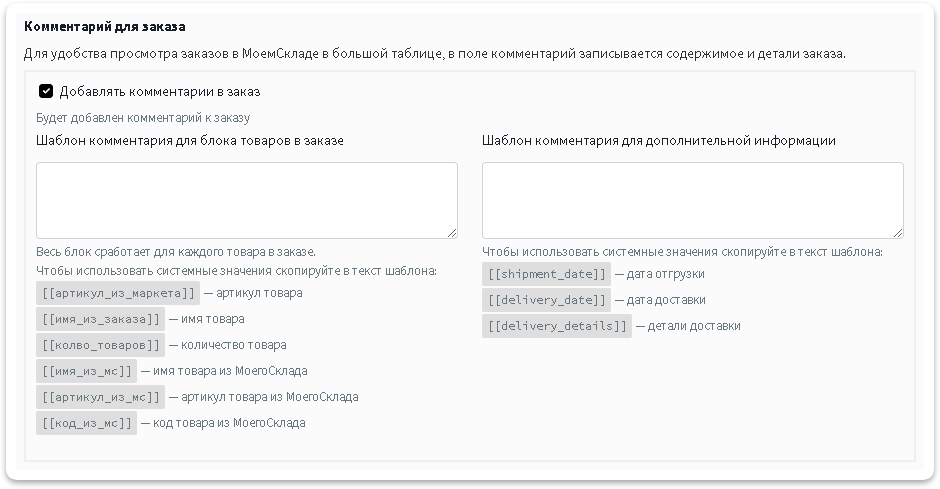Click the "Шаблон комментария для дополнительной информации" label
The width and height of the screenshot is (940, 489).
coord(659,141)
